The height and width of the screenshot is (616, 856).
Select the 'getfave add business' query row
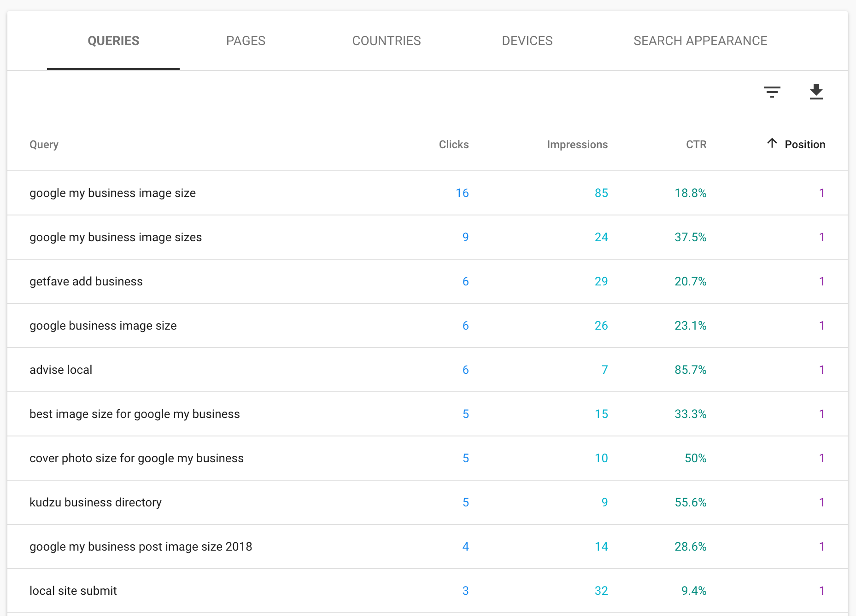[86, 281]
